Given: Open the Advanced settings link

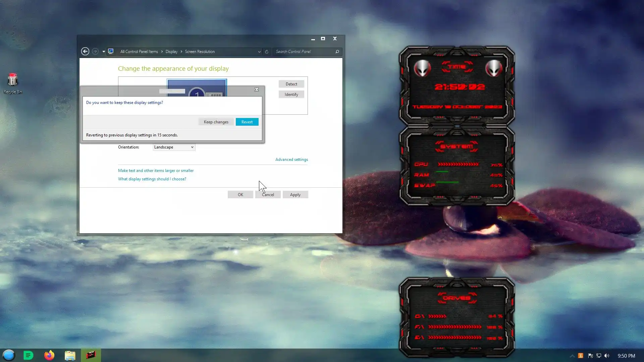Looking at the screenshot, I should (x=291, y=160).
